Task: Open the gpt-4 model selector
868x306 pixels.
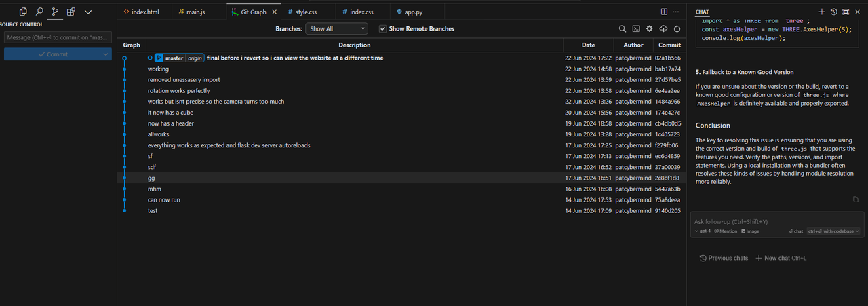Action: (703, 231)
